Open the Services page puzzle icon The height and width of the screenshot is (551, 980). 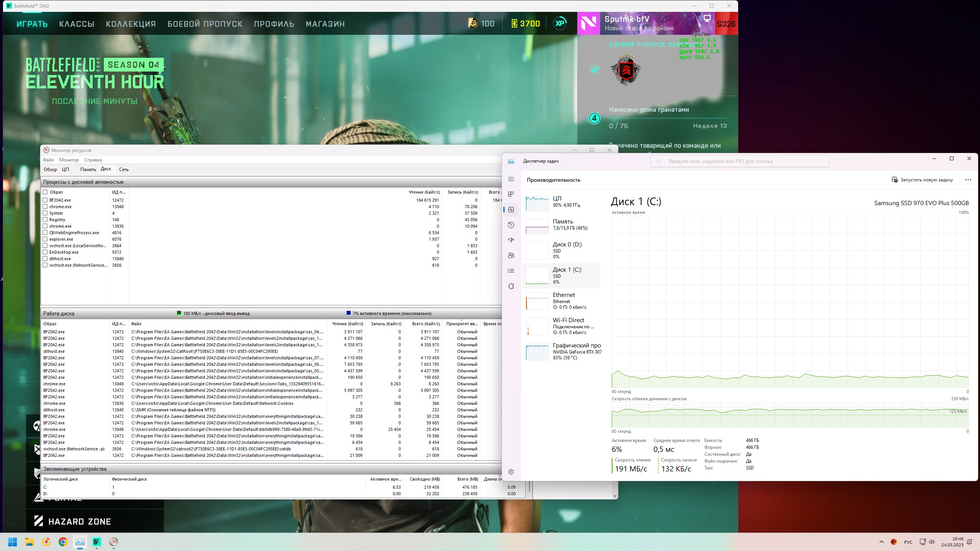[x=511, y=286]
